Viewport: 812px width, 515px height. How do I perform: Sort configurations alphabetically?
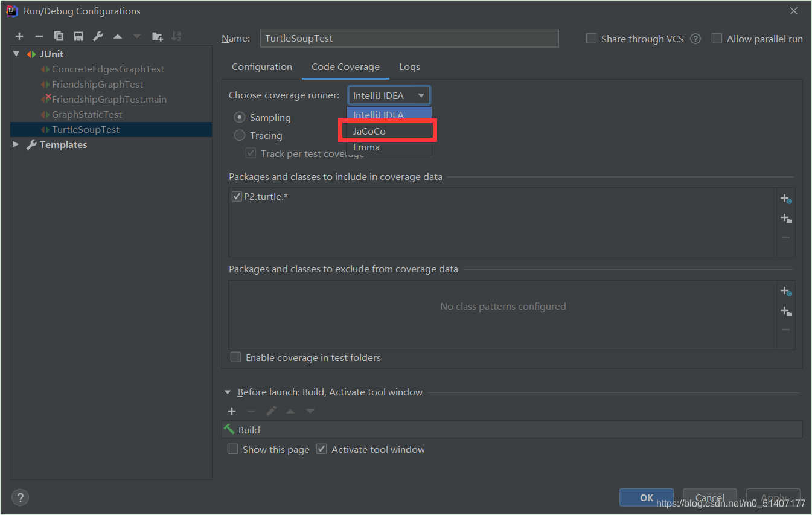176,37
